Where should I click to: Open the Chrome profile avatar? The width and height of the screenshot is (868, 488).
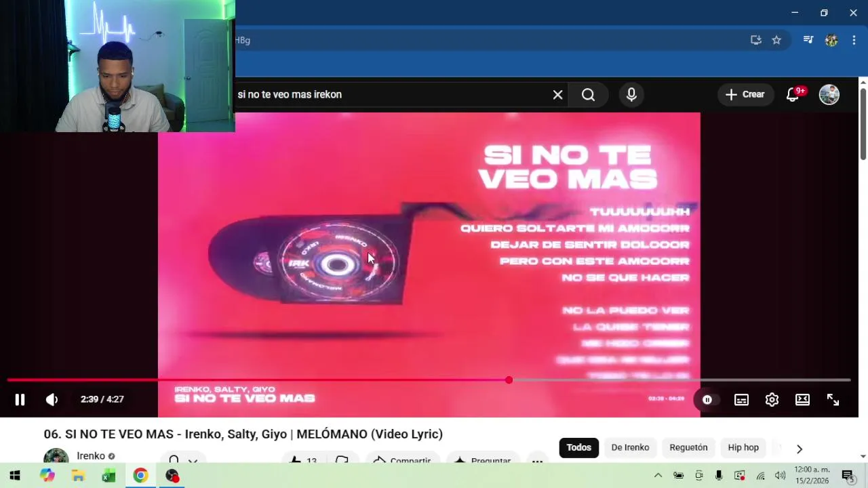[x=831, y=40]
